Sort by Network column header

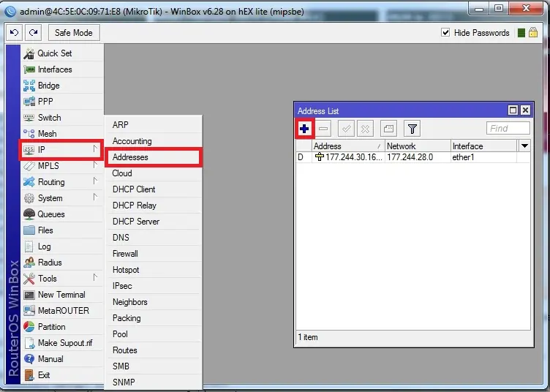point(418,146)
